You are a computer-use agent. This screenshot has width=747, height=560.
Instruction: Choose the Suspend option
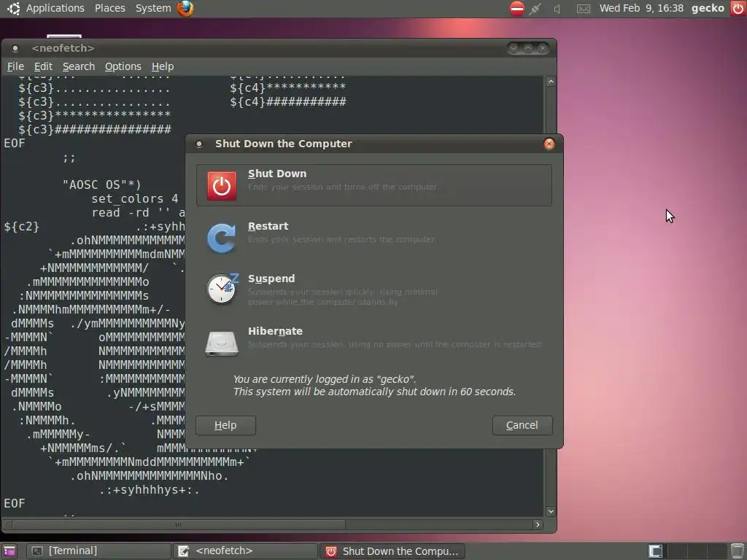click(x=374, y=289)
